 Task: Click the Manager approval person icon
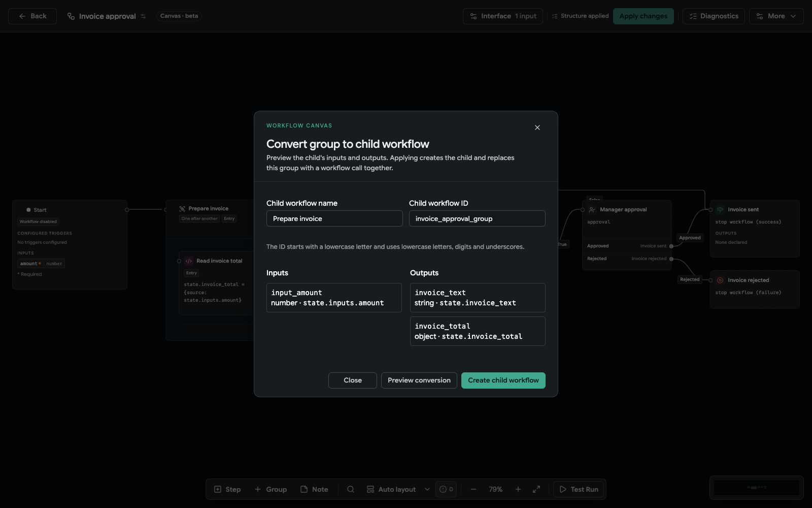tap(592, 210)
